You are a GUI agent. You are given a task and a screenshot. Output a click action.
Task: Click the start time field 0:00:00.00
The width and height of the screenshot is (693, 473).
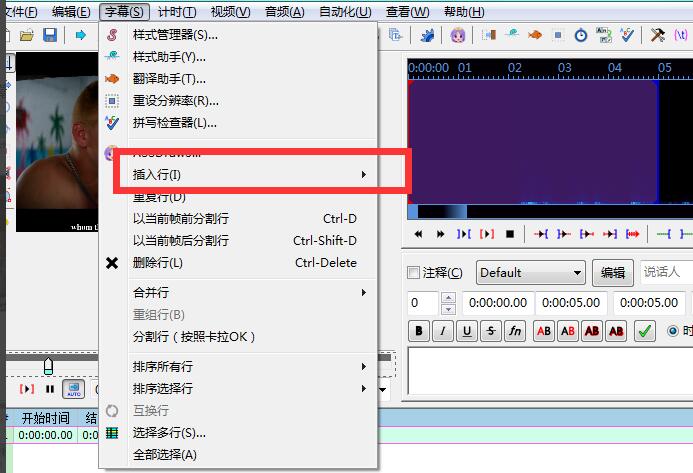[498, 303]
